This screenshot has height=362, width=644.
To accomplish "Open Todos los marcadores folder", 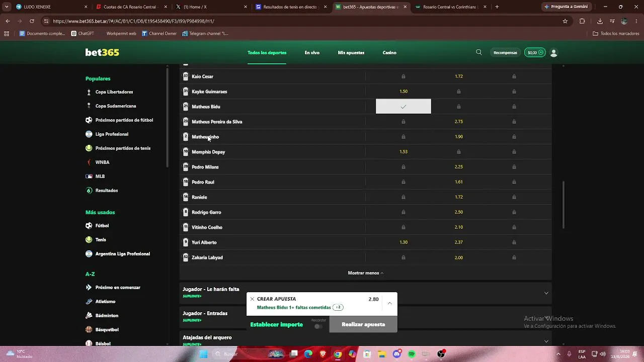I will pos(616,34).
